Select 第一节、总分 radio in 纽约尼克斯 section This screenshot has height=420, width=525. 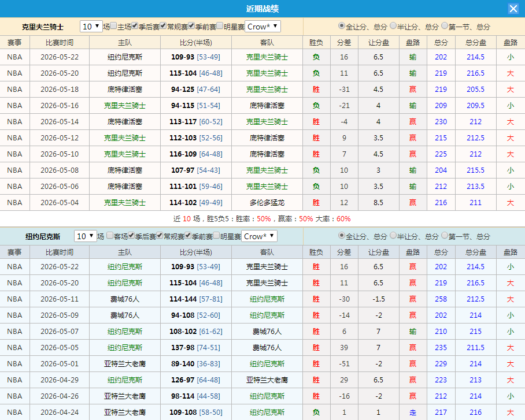(444, 235)
